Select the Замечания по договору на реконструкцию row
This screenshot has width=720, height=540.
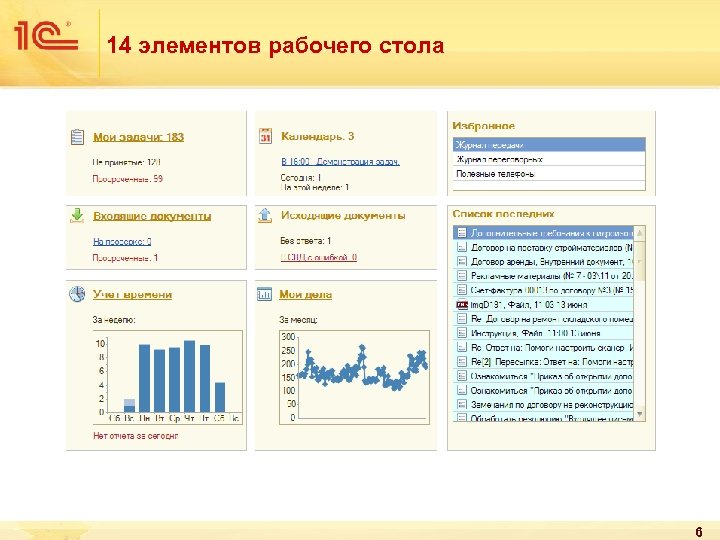(x=543, y=405)
